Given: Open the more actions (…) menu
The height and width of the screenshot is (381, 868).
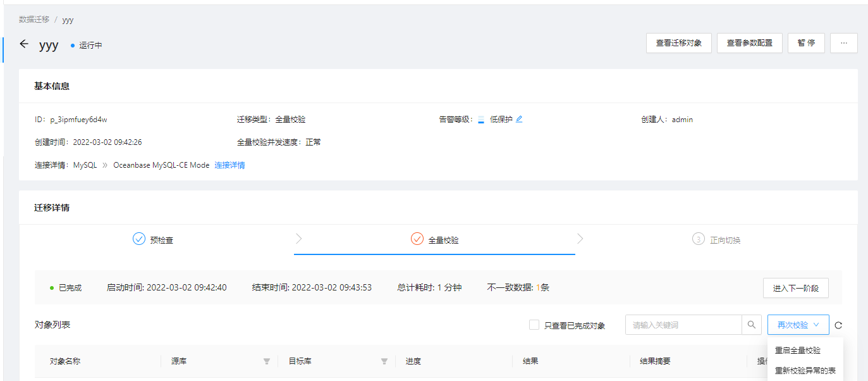Looking at the screenshot, I should [843, 43].
